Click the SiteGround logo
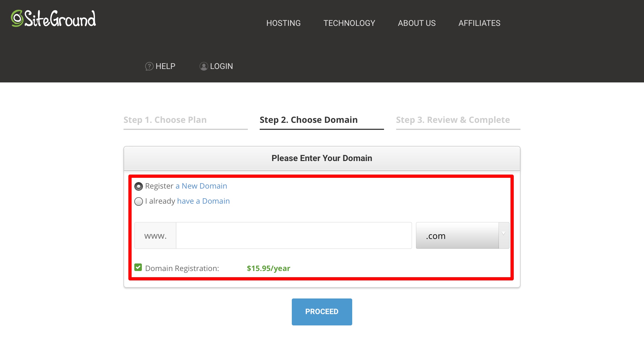This screenshot has width=644, height=337. click(x=53, y=19)
